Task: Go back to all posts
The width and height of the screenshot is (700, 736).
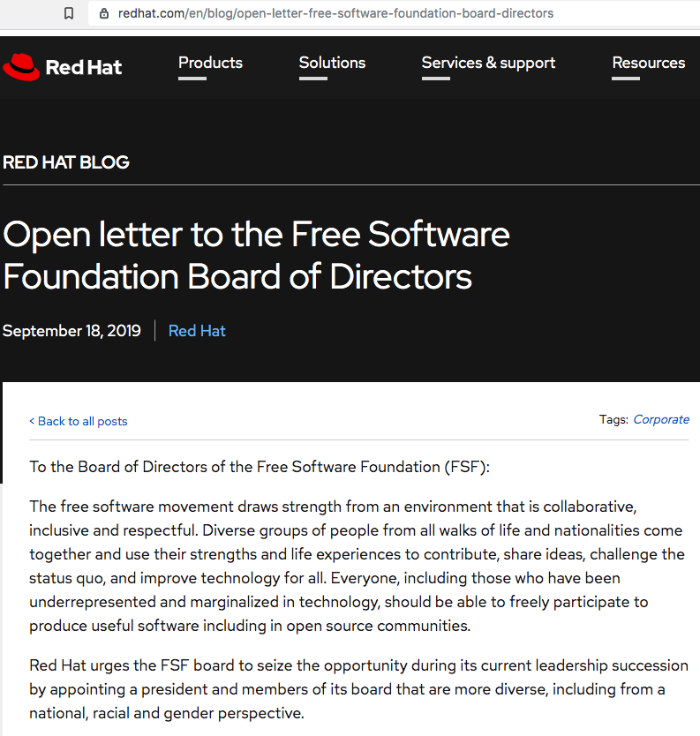Action: coord(79,421)
